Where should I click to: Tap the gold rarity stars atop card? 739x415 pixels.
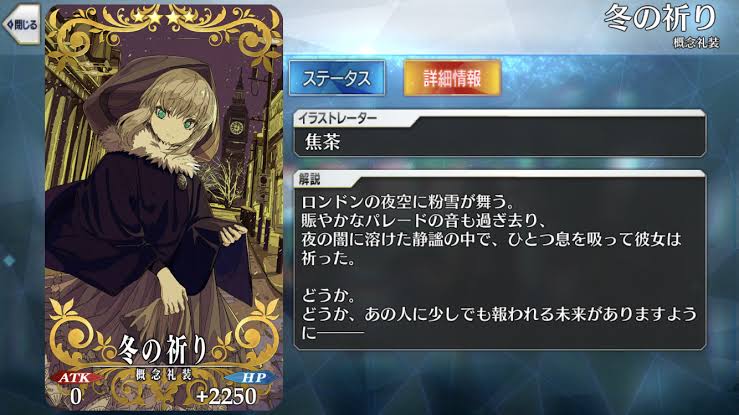[x=164, y=17]
